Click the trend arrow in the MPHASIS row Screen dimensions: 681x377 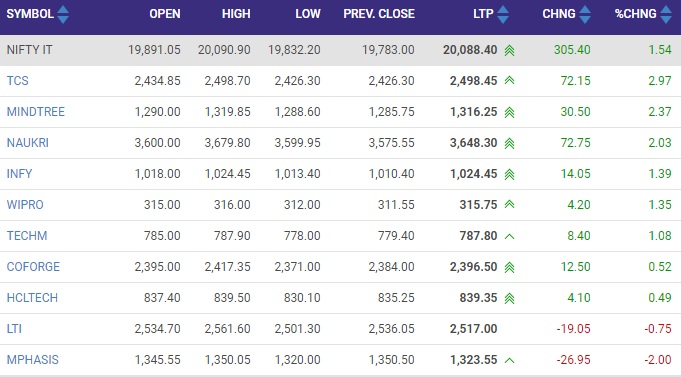(509, 360)
